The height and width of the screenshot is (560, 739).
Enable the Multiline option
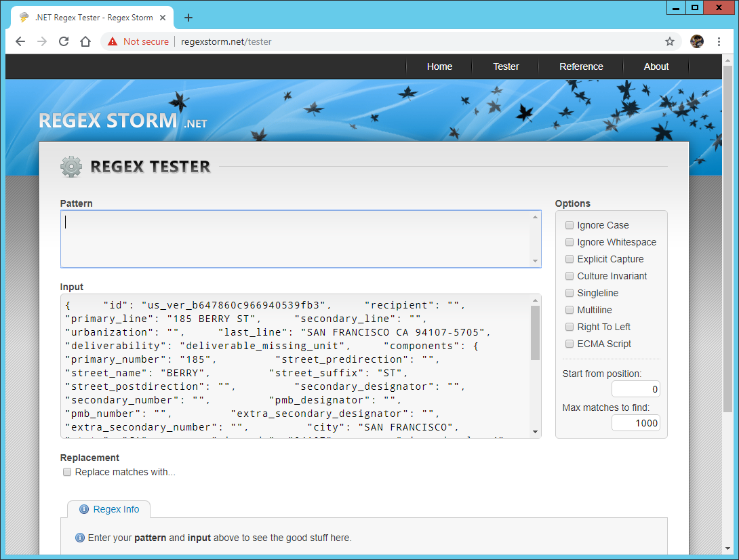pyautogui.click(x=570, y=310)
